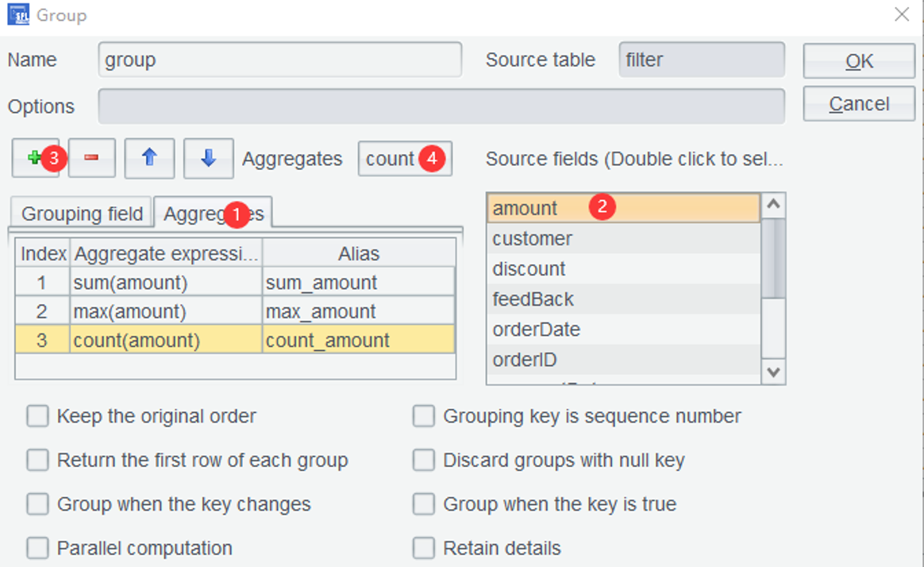Viewport: 924px width, 567px height.
Task: Click the Name input field
Action: click(279, 60)
